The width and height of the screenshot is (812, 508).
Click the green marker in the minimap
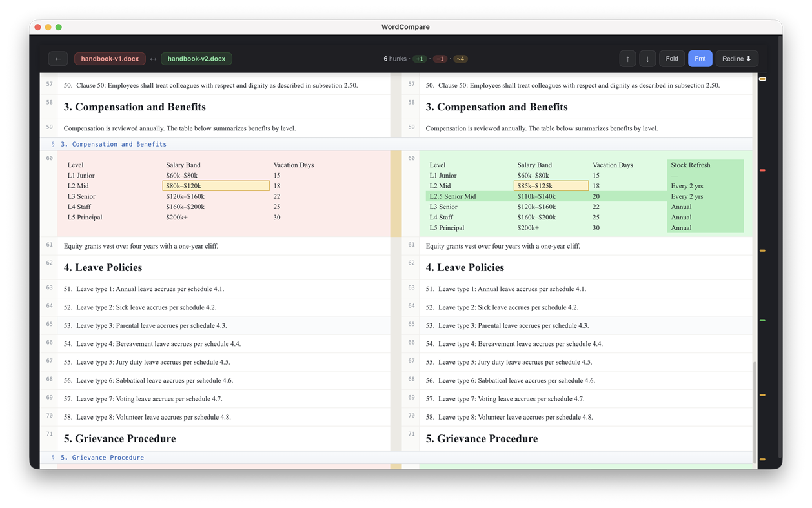(x=762, y=320)
